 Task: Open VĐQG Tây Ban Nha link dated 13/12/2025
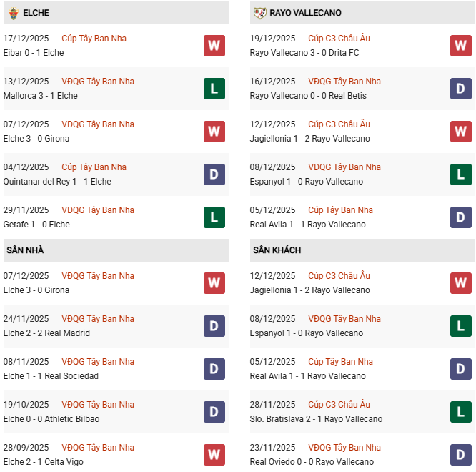pyautogui.click(x=98, y=82)
